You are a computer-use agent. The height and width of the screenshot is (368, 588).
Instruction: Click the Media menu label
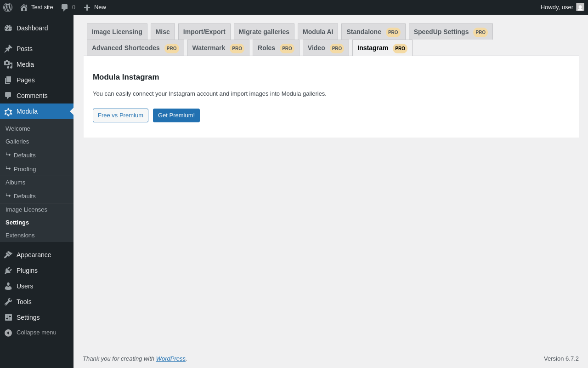tap(25, 64)
